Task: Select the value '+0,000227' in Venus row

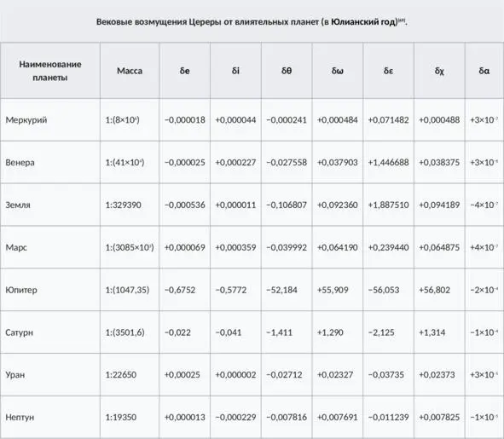Action: coord(235,162)
